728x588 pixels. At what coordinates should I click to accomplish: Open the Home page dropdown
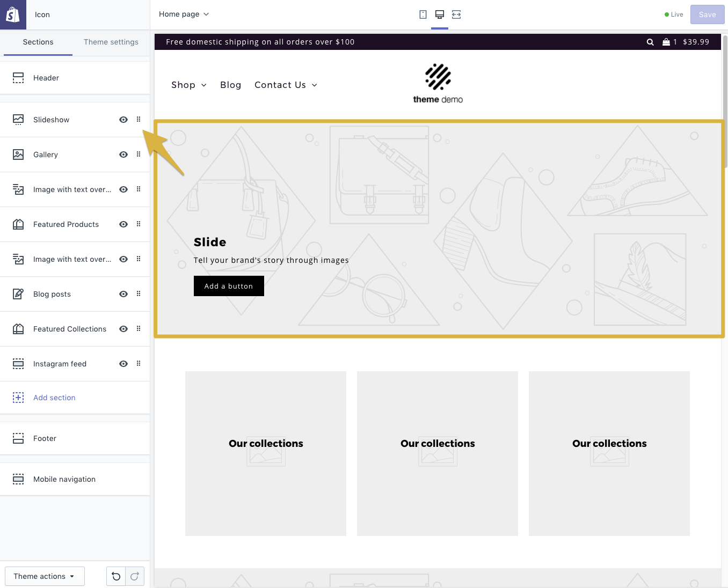[184, 14]
